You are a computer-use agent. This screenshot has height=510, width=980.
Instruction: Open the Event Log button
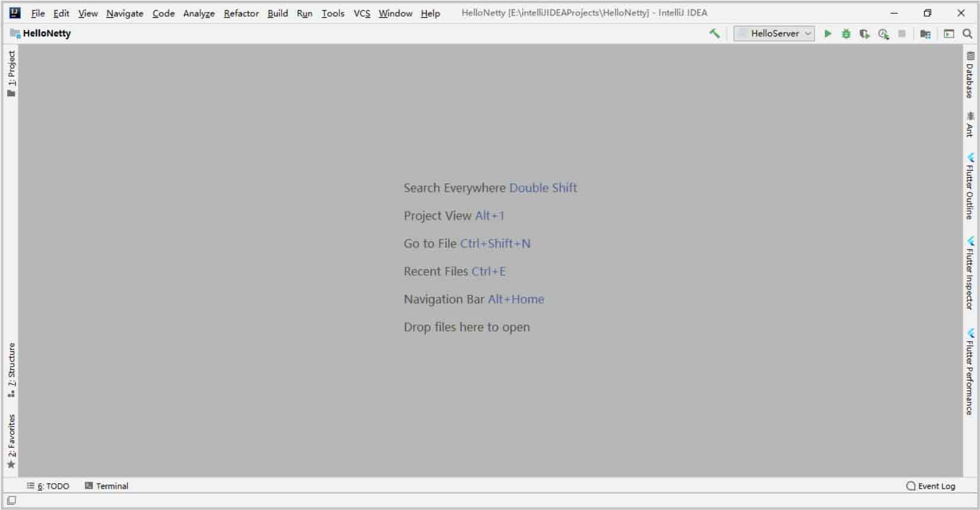tap(930, 486)
